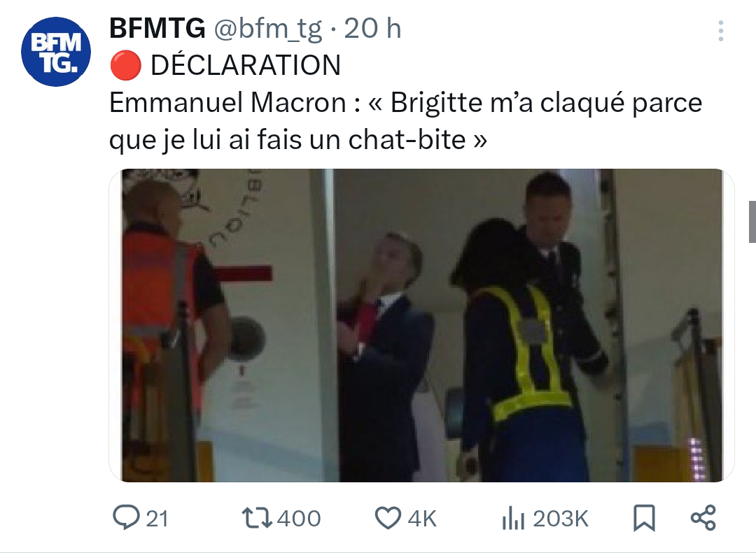756x553 pixels.
Task: Click the scrollbar thumb at right edge
Action: (752, 222)
